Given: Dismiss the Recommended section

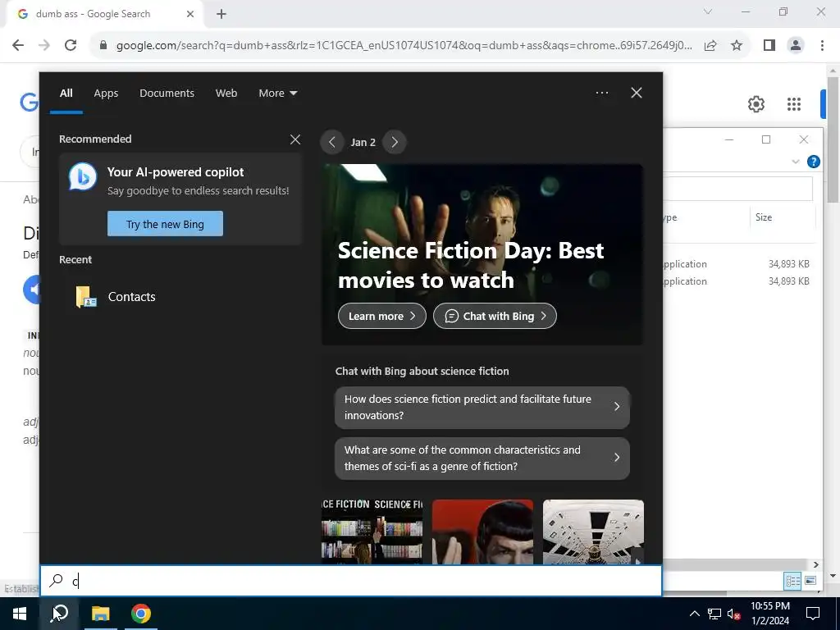Looking at the screenshot, I should pyautogui.click(x=295, y=139).
